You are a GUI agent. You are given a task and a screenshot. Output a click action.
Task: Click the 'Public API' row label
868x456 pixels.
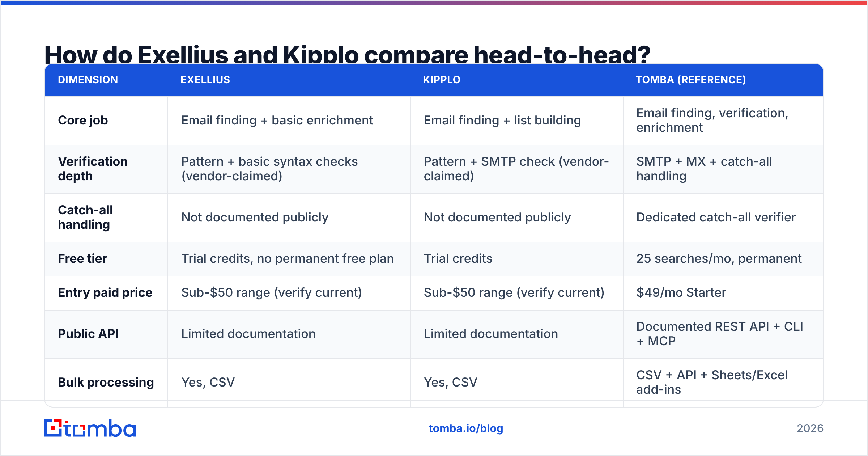pyautogui.click(x=88, y=334)
